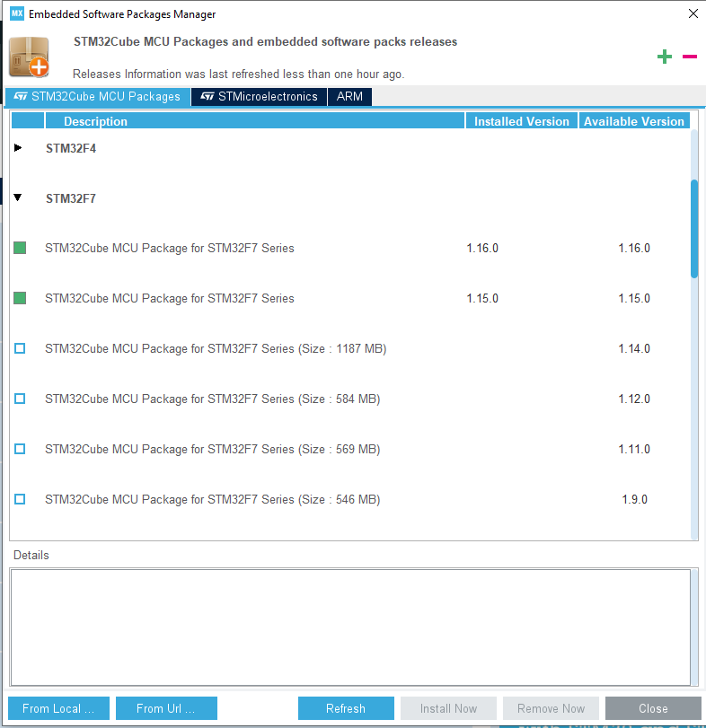Check the STM32F7 1.11.0 package box

(x=20, y=449)
